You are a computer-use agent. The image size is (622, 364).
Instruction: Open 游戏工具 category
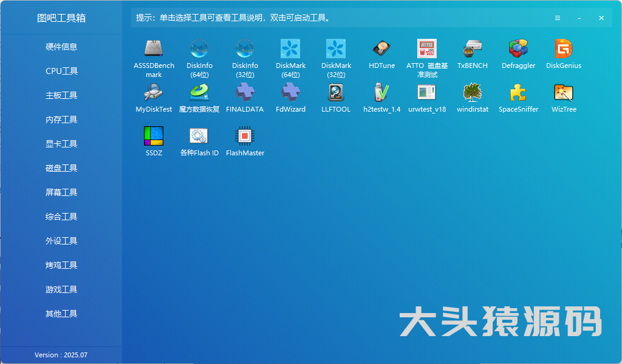(x=61, y=289)
